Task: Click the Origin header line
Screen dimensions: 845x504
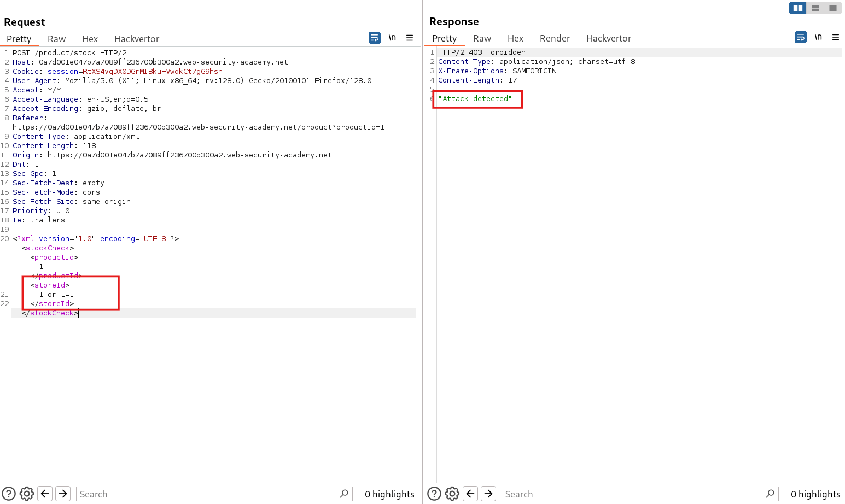Action: (172, 155)
